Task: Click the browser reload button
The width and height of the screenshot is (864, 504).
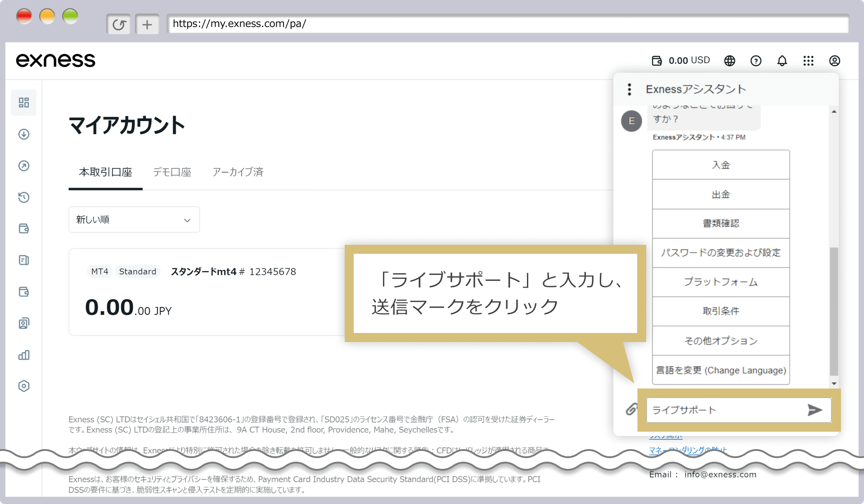Action: [119, 24]
